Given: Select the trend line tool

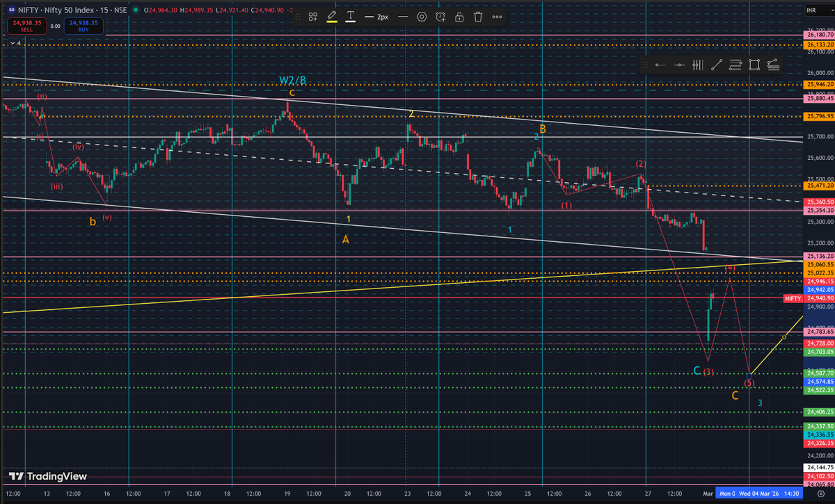Looking at the screenshot, I should (x=717, y=65).
